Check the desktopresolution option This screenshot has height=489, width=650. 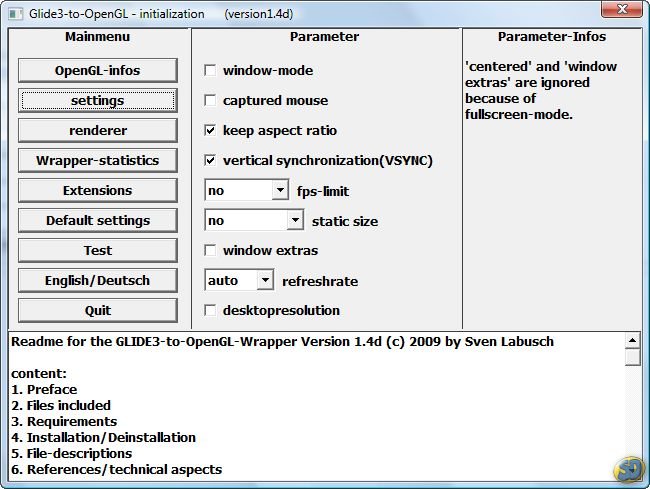click(x=210, y=310)
